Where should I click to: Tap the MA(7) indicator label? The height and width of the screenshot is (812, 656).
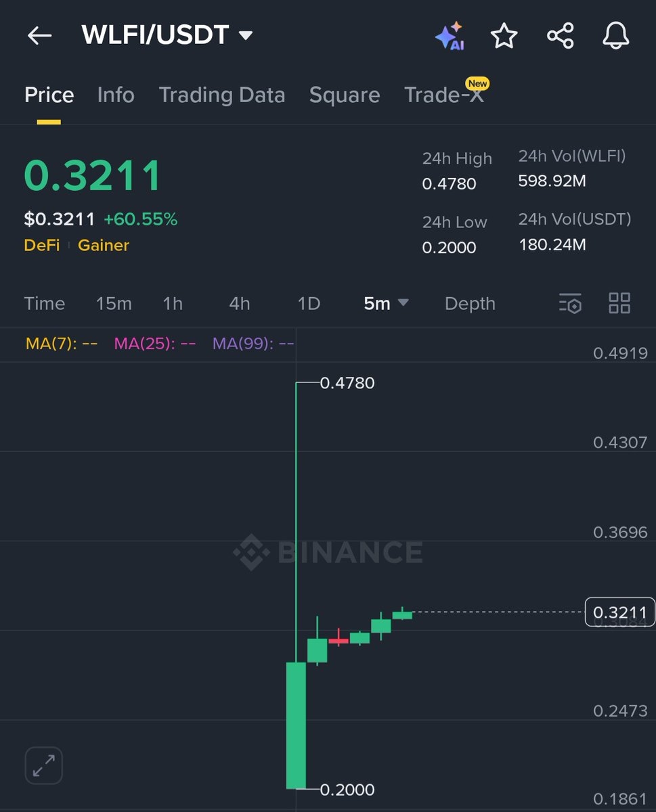tap(62, 344)
